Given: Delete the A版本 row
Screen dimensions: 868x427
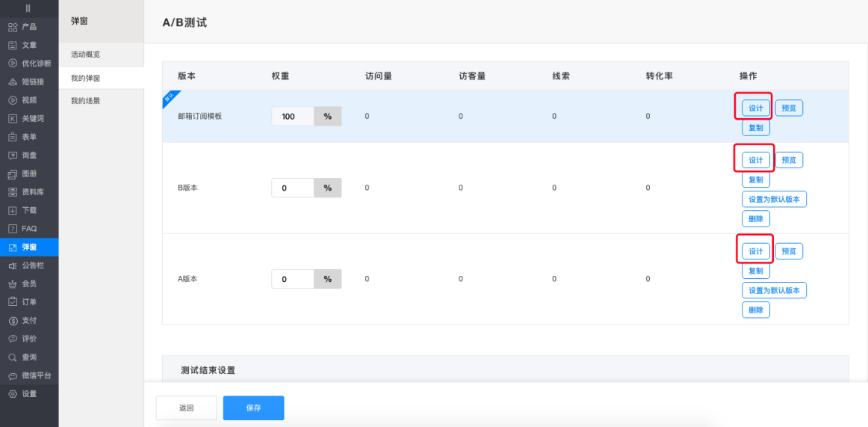Looking at the screenshot, I should tap(756, 310).
